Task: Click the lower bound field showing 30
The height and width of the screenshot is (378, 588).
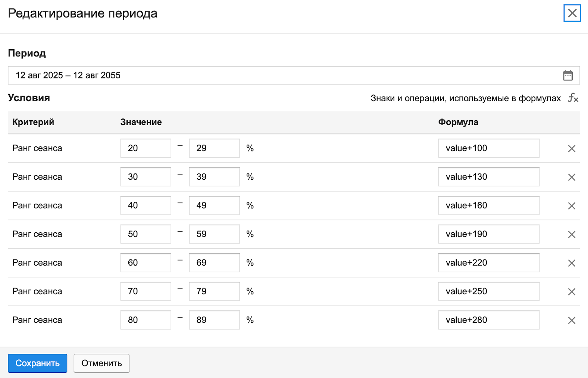Action: point(146,177)
